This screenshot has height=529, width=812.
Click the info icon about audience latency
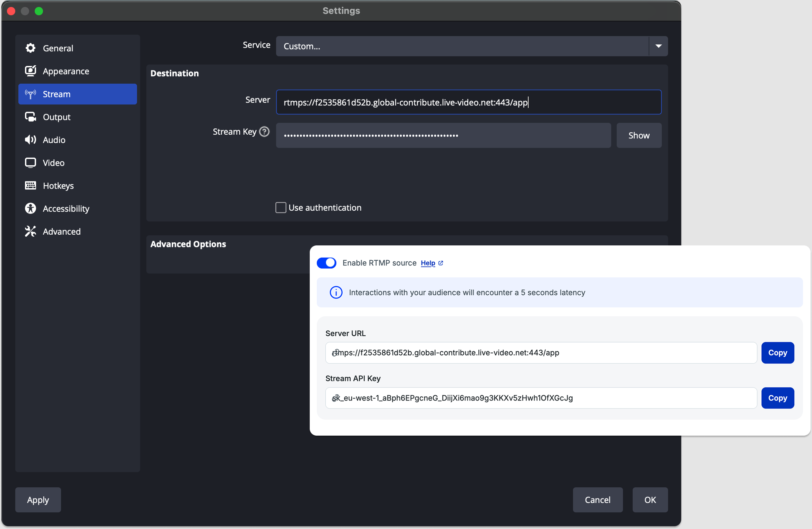(x=336, y=292)
